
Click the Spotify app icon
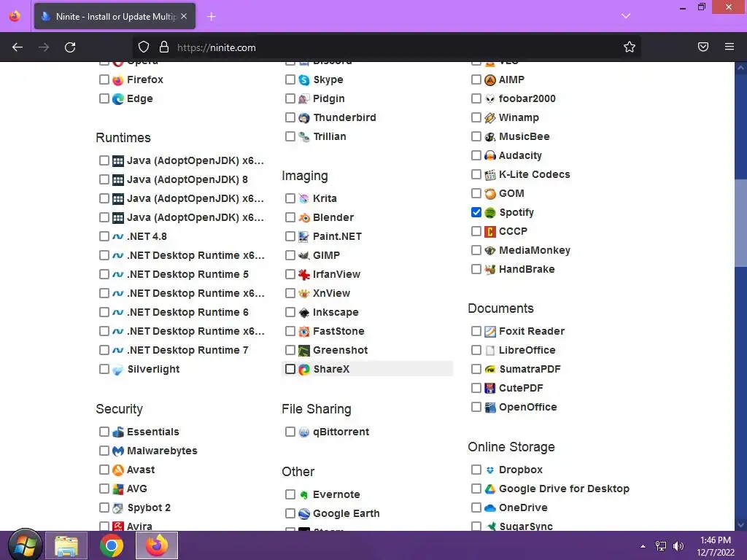pos(489,212)
